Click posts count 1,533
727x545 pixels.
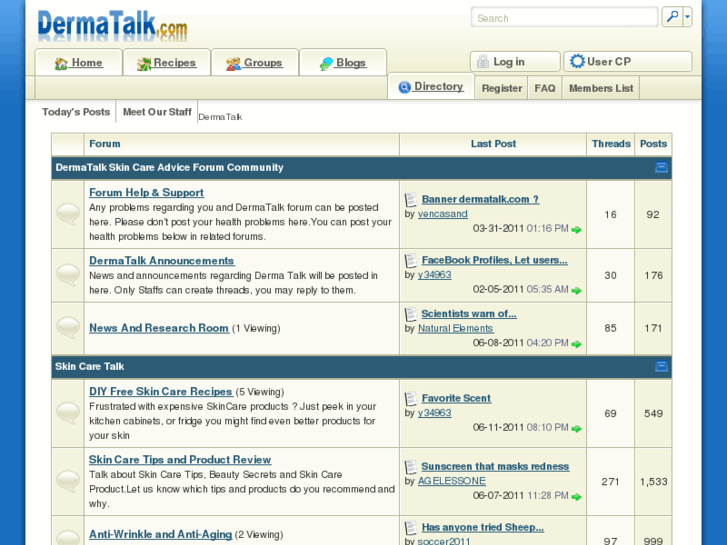click(653, 482)
